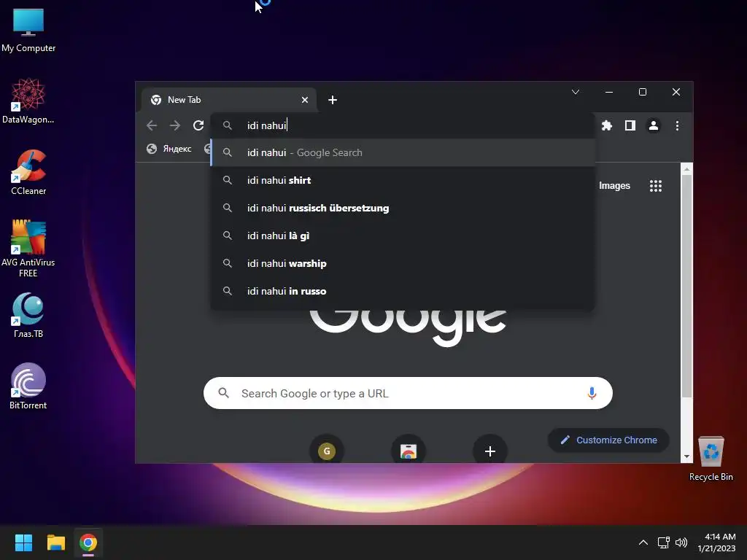The height and width of the screenshot is (560, 747).
Task: Click the Chrome back arrow
Action: pos(152,125)
